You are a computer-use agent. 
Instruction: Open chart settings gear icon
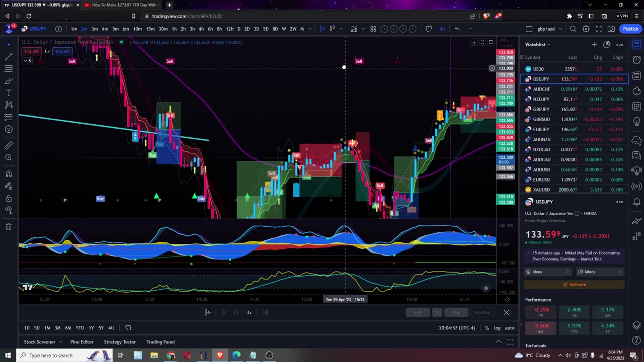(586, 29)
